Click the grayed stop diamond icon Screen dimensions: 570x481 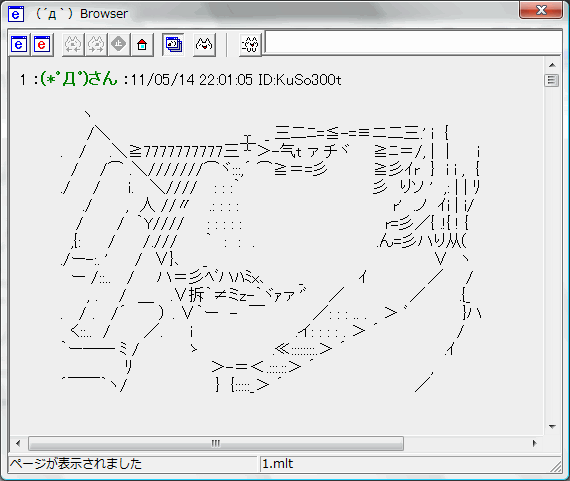click(119, 45)
